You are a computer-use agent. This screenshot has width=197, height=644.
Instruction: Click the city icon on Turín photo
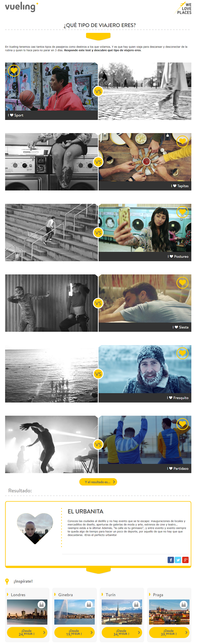(136, 604)
